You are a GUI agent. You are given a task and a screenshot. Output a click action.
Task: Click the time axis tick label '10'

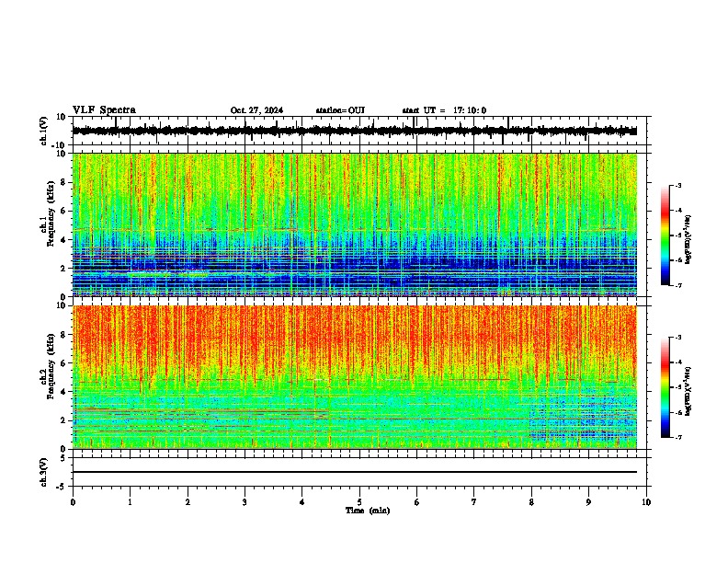point(646,502)
